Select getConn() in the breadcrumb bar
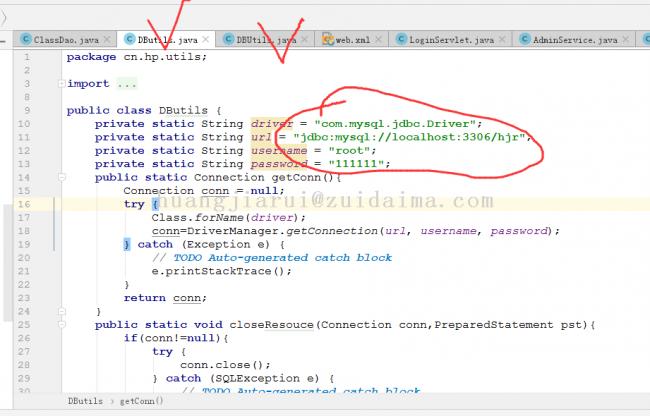650x416 pixels. point(142,401)
